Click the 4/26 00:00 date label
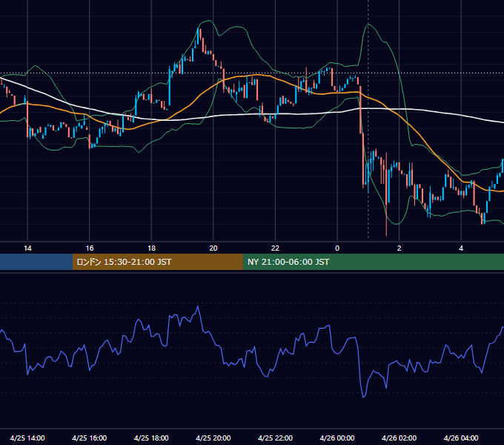This screenshot has width=504, height=445. pyautogui.click(x=337, y=438)
